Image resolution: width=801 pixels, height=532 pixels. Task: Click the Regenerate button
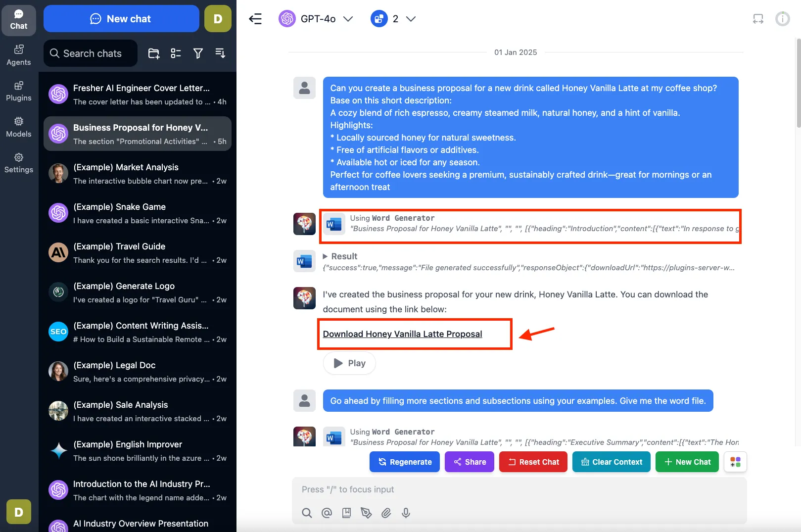click(405, 462)
